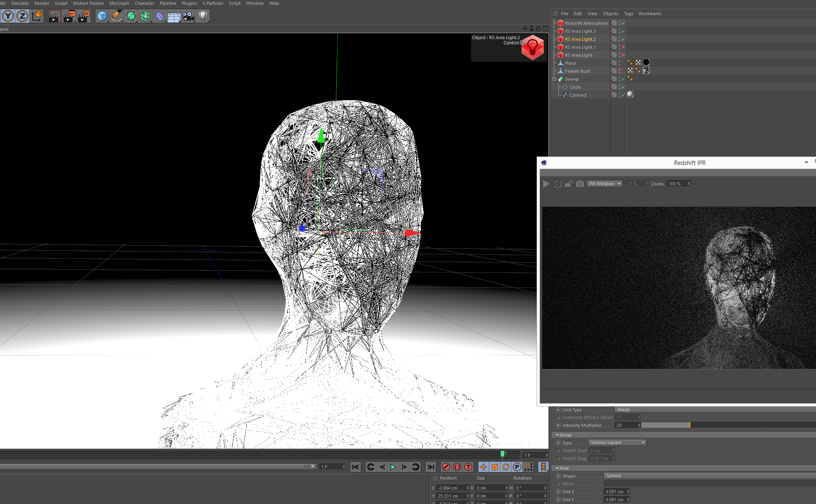Open Object Manager Bookmarks menu

pos(650,14)
